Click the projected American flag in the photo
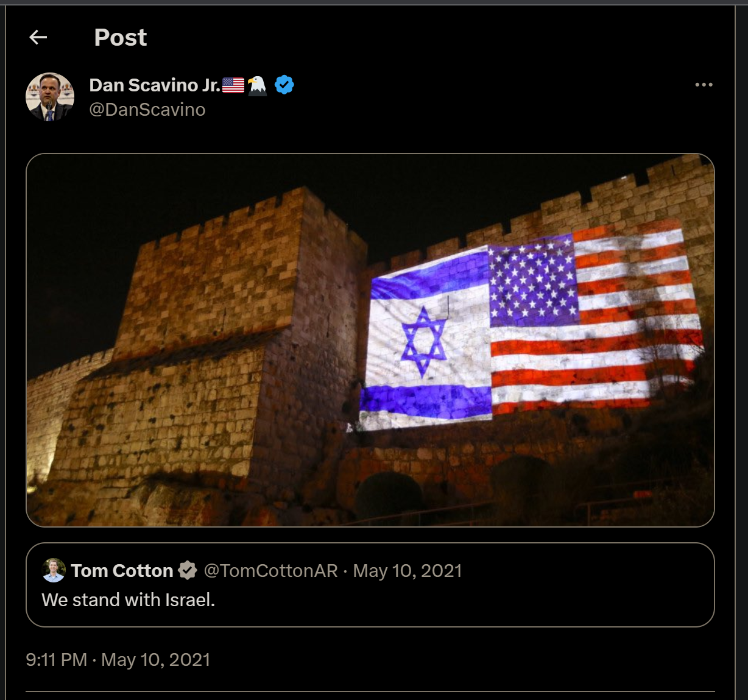Screen dimensions: 748x700 [594, 320]
